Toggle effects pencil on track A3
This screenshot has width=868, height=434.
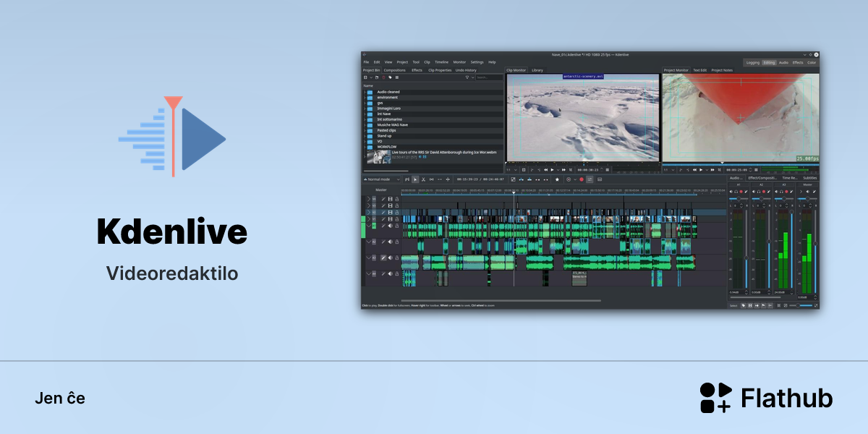click(383, 258)
